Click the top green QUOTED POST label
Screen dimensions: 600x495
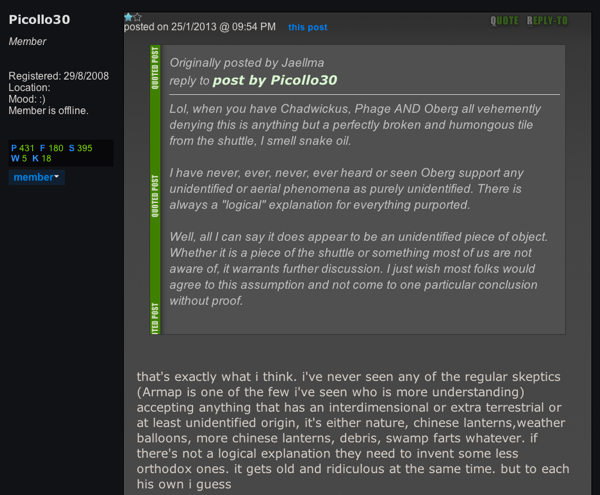[155, 68]
